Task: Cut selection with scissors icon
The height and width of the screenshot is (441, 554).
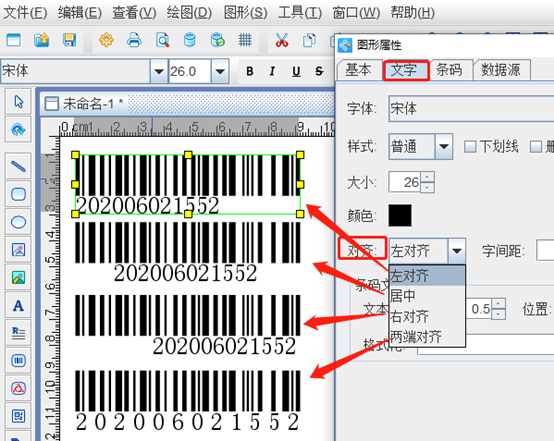Action: tap(282, 40)
